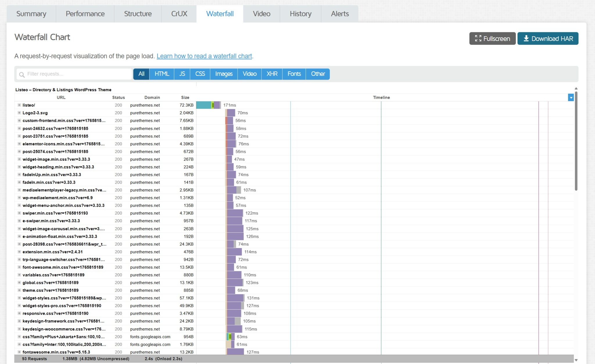Filter requests by JS
The image size is (595, 364).
click(182, 74)
